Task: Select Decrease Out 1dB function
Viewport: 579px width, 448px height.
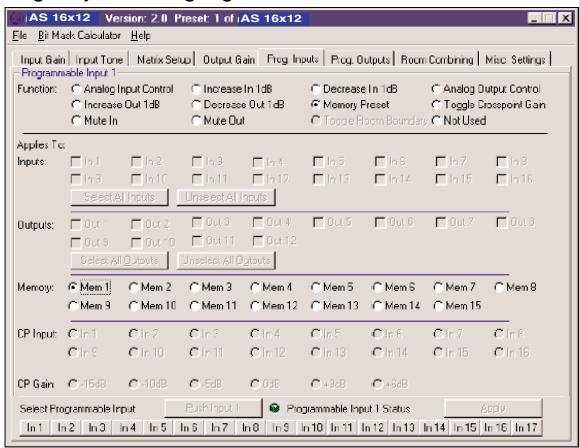Action: tap(238, 105)
